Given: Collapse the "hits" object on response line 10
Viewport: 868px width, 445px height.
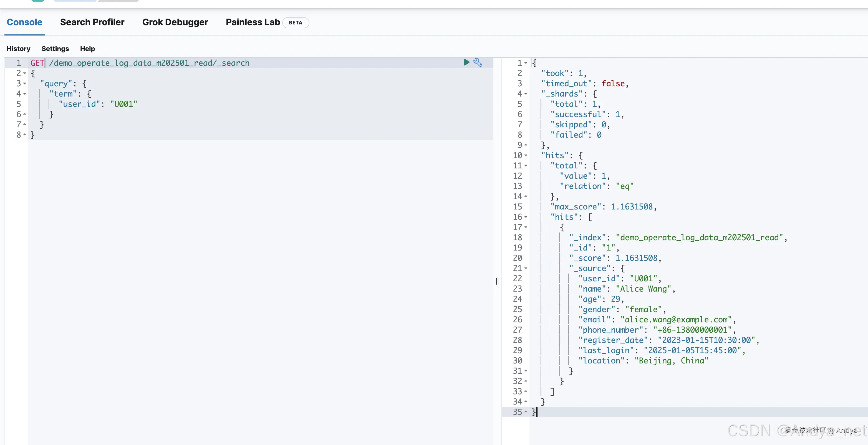Looking at the screenshot, I should click(526, 156).
